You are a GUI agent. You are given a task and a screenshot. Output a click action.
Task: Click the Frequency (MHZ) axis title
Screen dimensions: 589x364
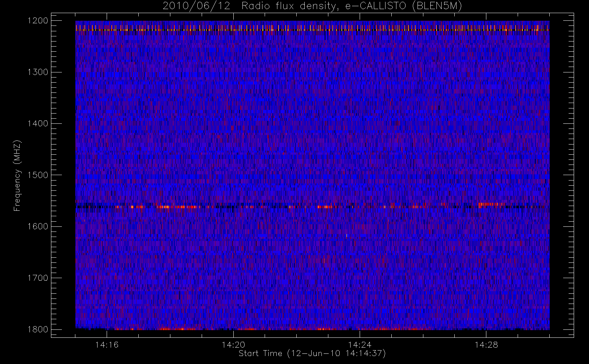pyautogui.click(x=17, y=175)
